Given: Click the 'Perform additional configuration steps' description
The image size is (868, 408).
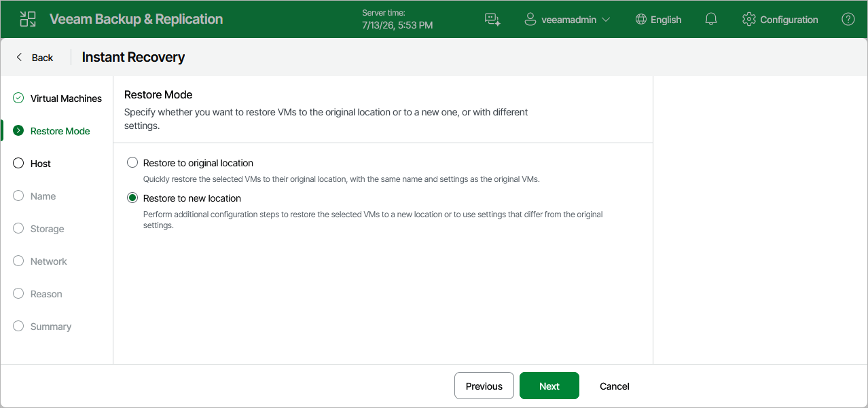Looking at the screenshot, I should (x=373, y=219).
